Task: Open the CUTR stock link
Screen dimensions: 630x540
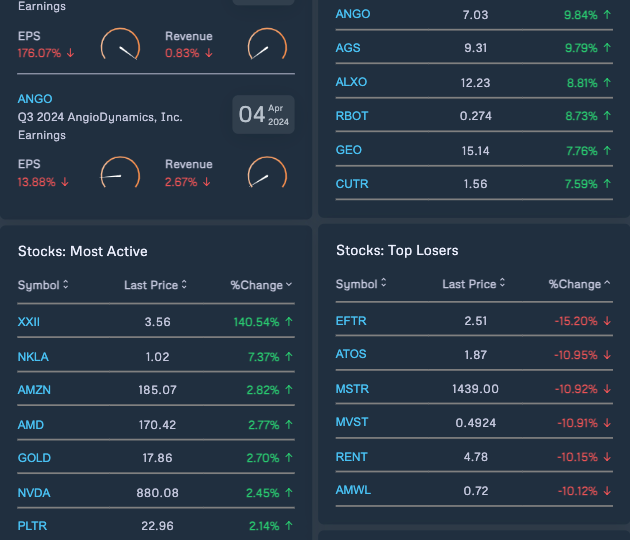Action: point(352,184)
